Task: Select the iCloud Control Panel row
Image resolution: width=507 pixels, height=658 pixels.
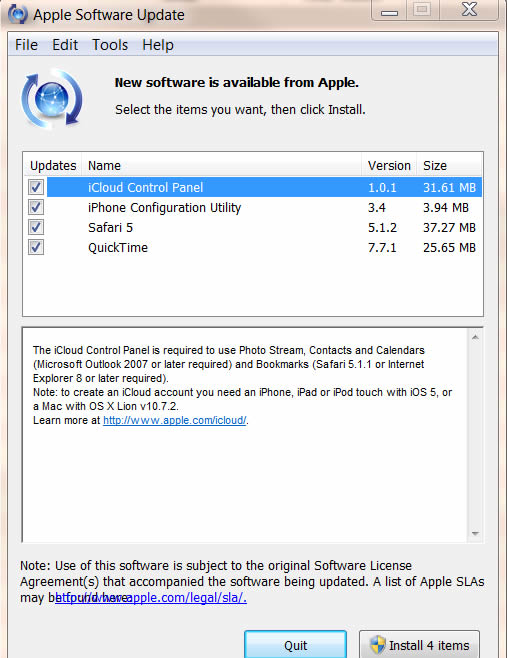Action: click(x=264, y=187)
